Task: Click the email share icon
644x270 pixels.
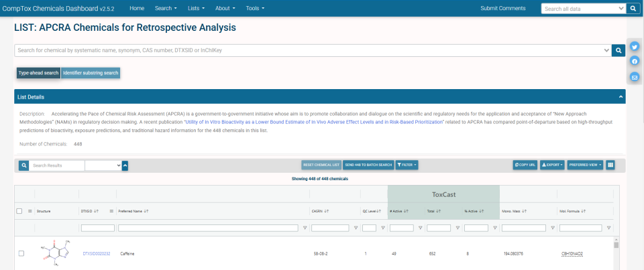Action: tap(635, 76)
